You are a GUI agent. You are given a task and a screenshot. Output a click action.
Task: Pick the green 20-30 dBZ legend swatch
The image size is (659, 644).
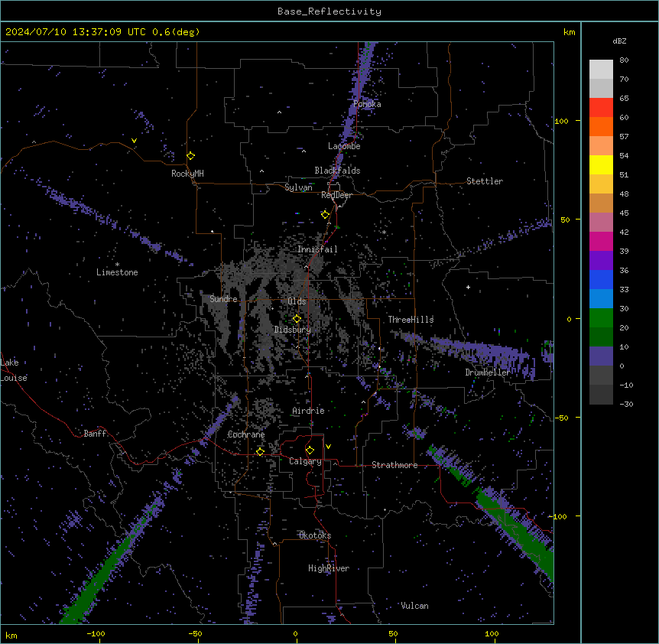[601, 318]
